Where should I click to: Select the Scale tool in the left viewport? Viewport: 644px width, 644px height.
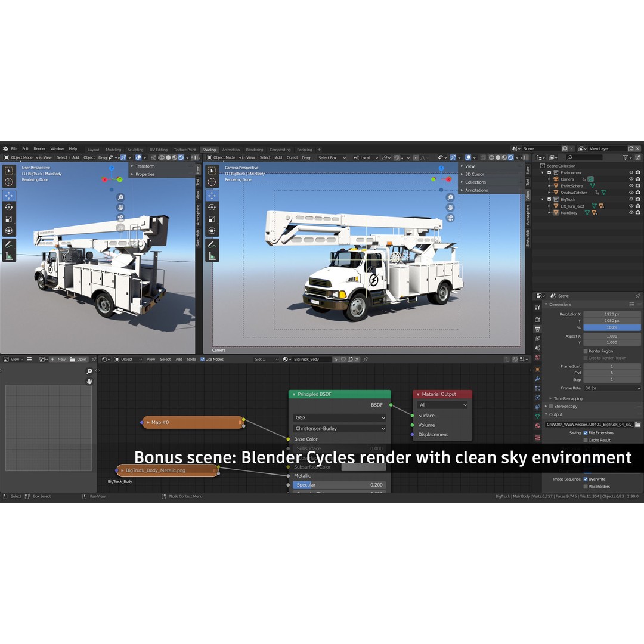[x=8, y=219]
